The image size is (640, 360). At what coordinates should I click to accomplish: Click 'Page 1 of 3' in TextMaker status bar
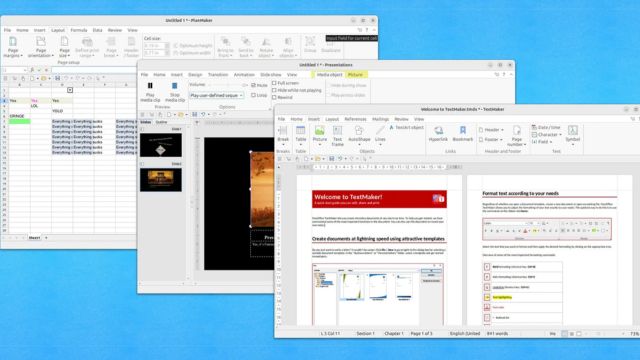coord(421,333)
